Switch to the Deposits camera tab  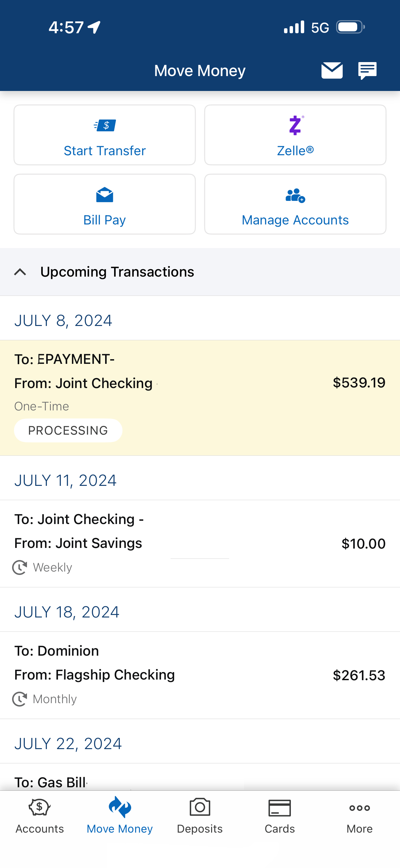[x=200, y=816]
